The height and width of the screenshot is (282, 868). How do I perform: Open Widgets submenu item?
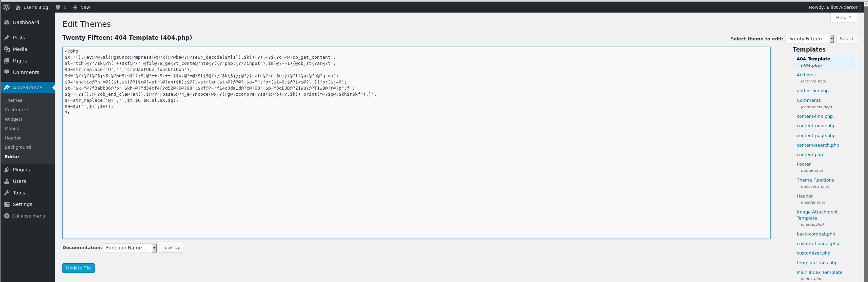pyautogui.click(x=14, y=119)
